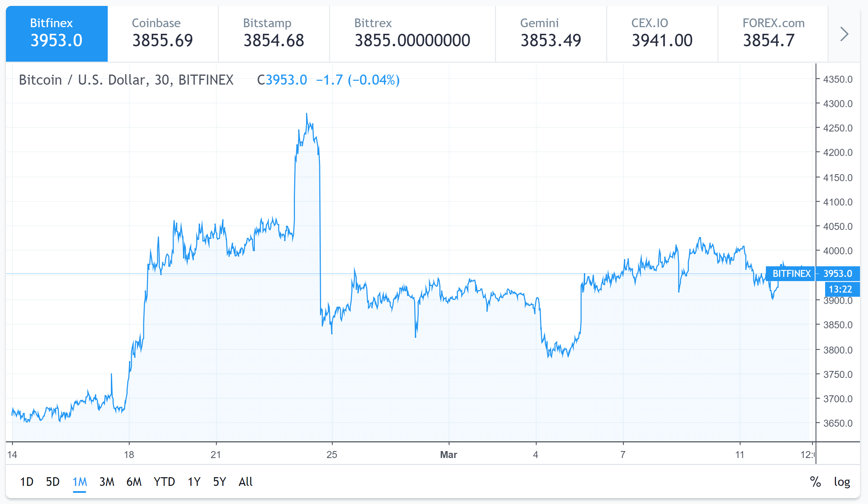Select the YTD time range
Viewport: 868px width, 504px height.
pyautogui.click(x=164, y=482)
